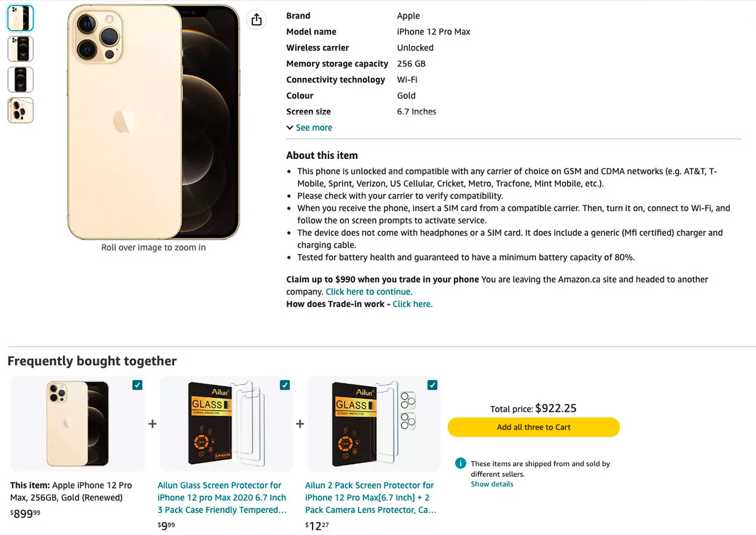The width and height of the screenshot is (756, 535).
Task: Click the main gold iPhone product image
Action: click(x=153, y=122)
